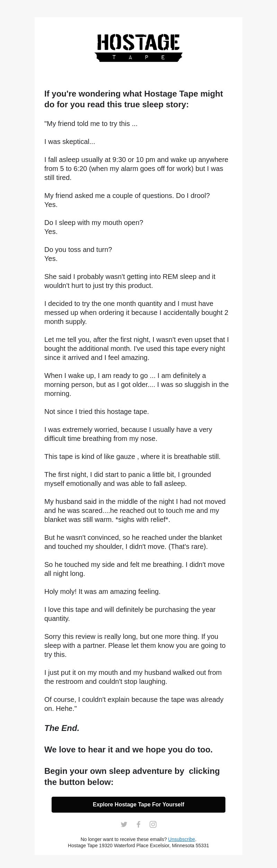Click the paragraph mentioning REM sleep
277x868 pixels.
click(130, 281)
